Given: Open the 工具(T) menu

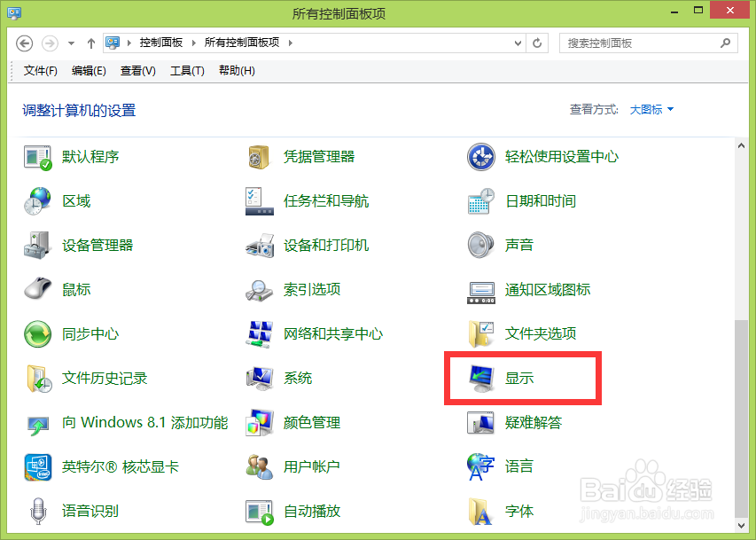Looking at the screenshot, I should pos(187,71).
